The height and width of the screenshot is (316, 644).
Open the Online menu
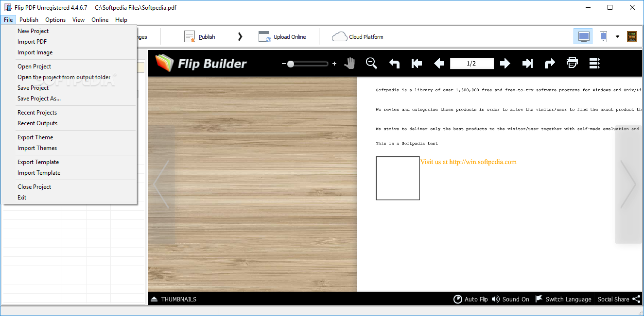click(100, 19)
